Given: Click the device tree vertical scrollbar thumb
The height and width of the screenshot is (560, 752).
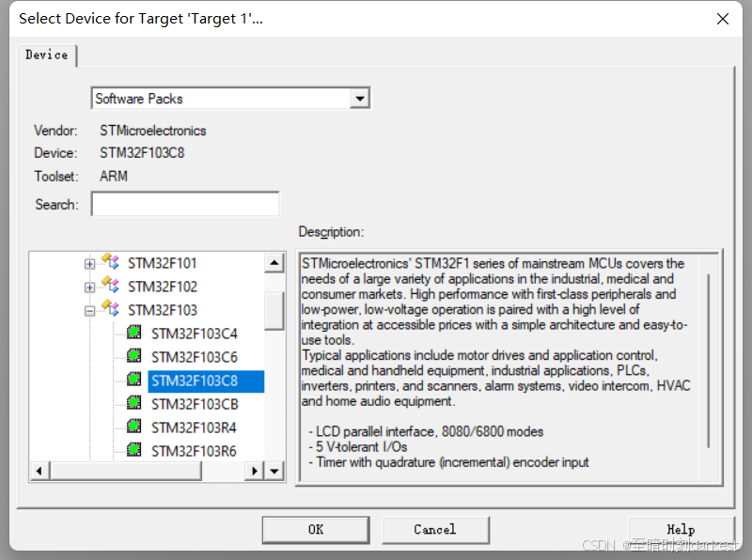Looking at the screenshot, I should click(x=274, y=310).
